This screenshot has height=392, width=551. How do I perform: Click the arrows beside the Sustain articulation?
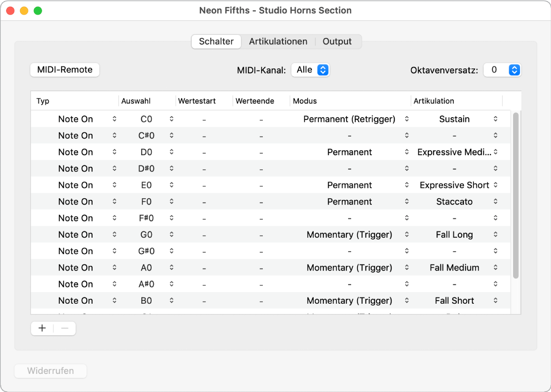(495, 119)
